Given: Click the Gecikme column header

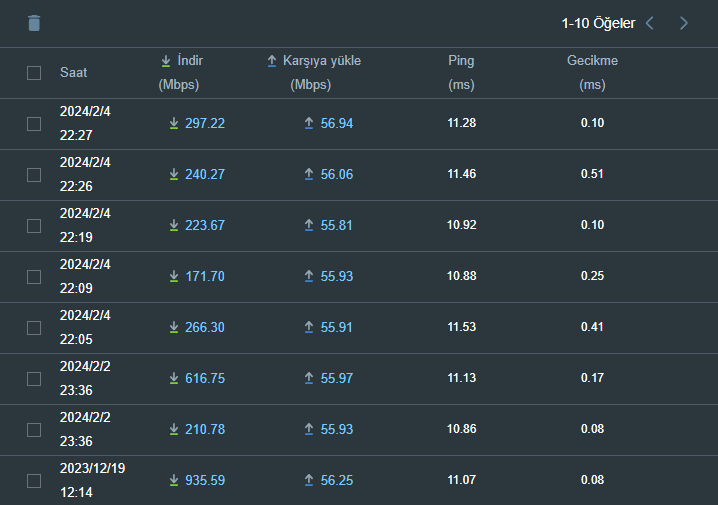Looking at the screenshot, I should 592,61.
